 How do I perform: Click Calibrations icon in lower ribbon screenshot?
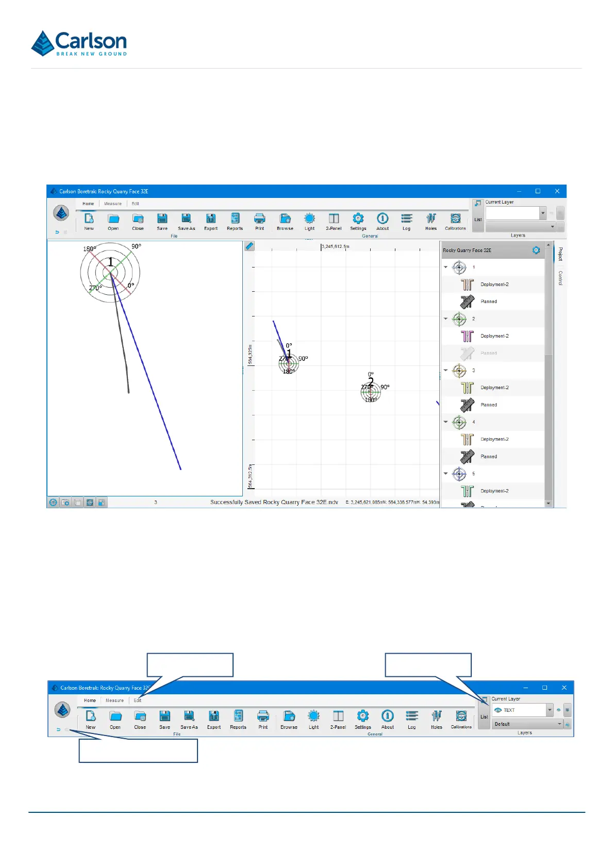(x=461, y=716)
